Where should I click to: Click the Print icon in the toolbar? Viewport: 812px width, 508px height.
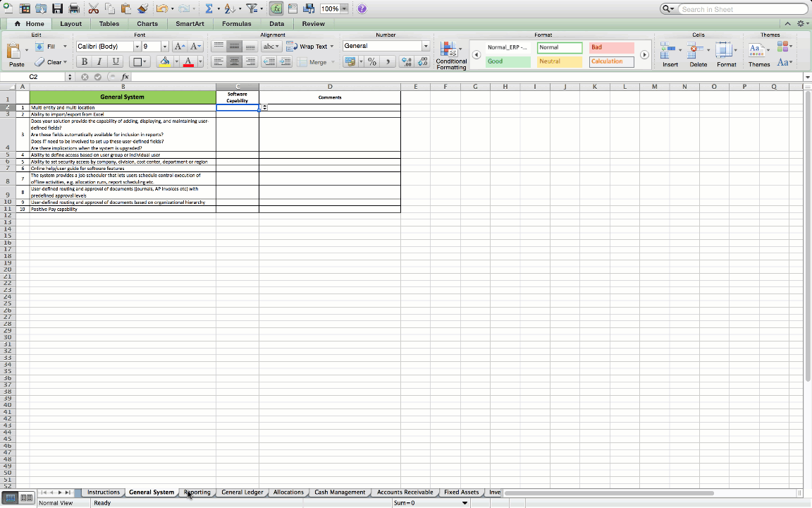(74, 9)
